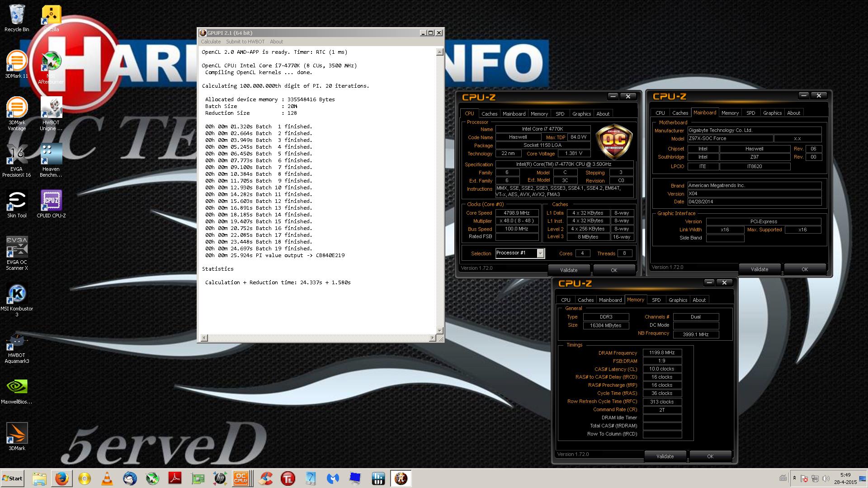Open the MSI Kombustor 3 shortcut
This screenshot has width=868, height=488.
tap(17, 300)
